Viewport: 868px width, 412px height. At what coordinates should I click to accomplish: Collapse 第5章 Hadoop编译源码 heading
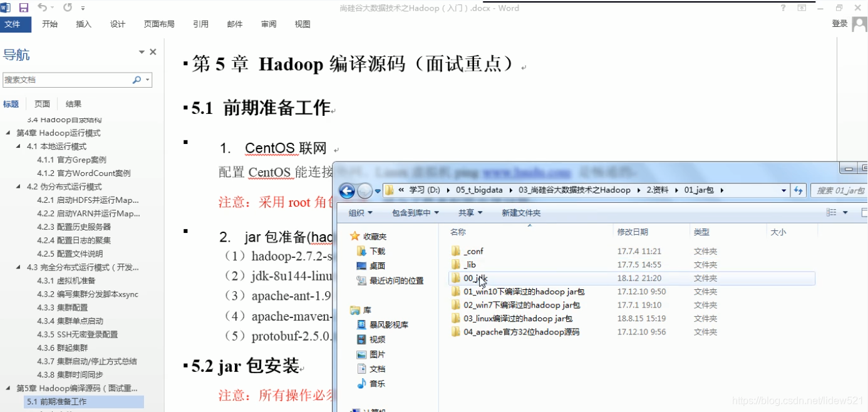tap(9, 388)
